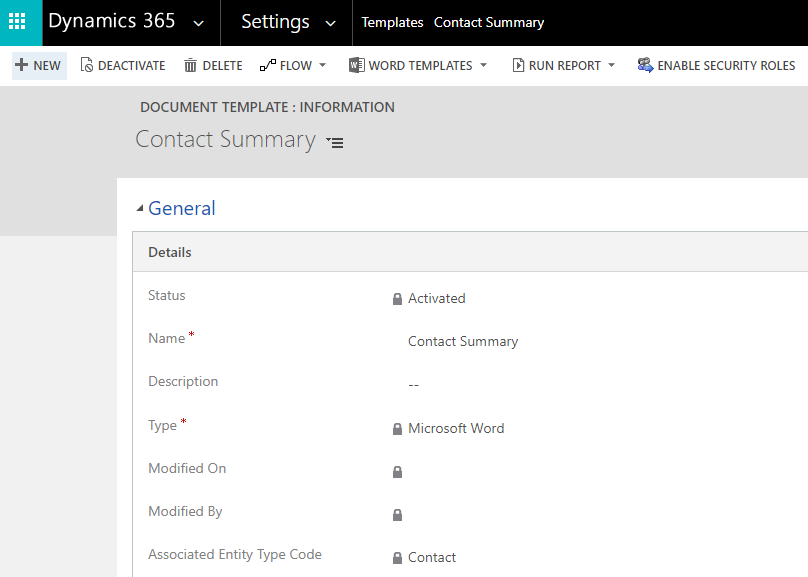This screenshot has height=577, width=808.
Task: Click the Enable Security Roles icon
Action: click(x=645, y=65)
